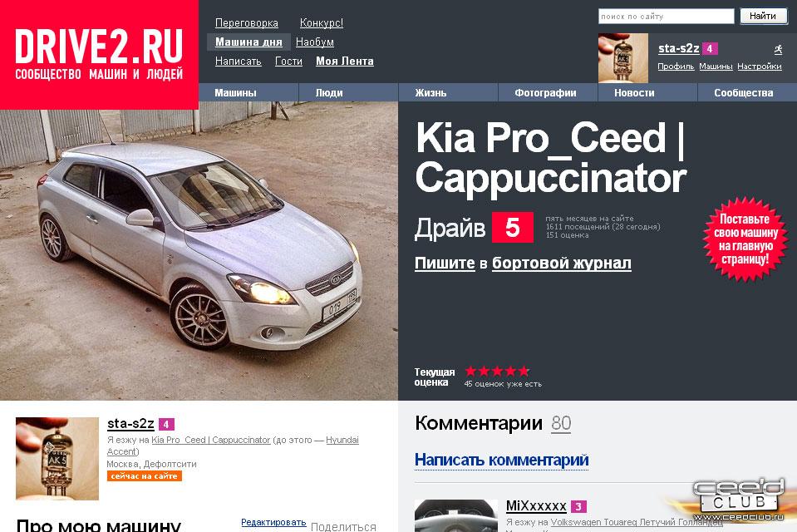This screenshot has width=797, height=532.
Task: Follow the Моя Лента link
Action: pyautogui.click(x=345, y=61)
